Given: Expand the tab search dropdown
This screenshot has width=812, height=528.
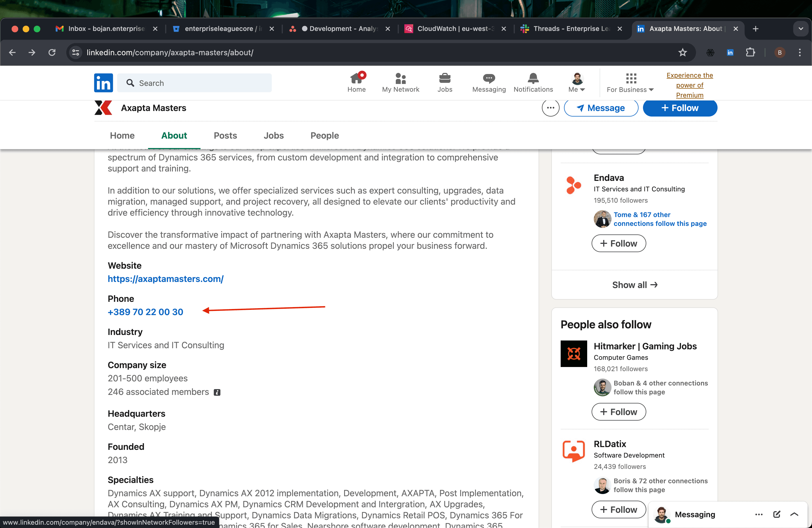Looking at the screenshot, I should [x=800, y=29].
